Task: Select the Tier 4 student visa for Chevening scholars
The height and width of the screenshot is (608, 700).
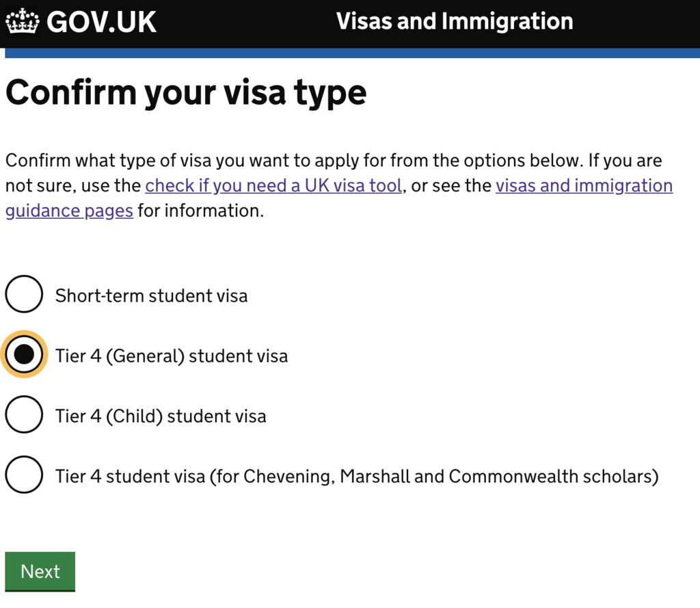Action: [24, 475]
